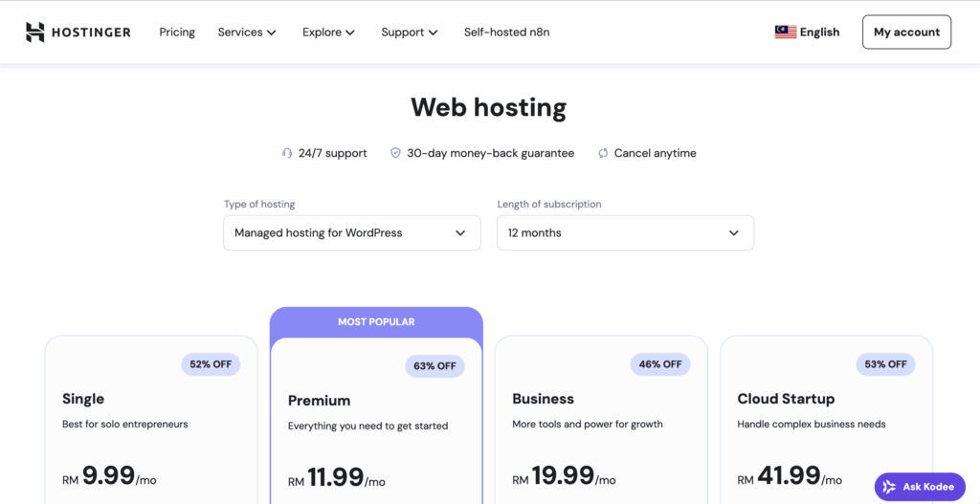Go to the Pricing page
Image resolution: width=980 pixels, height=504 pixels.
coord(177,32)
